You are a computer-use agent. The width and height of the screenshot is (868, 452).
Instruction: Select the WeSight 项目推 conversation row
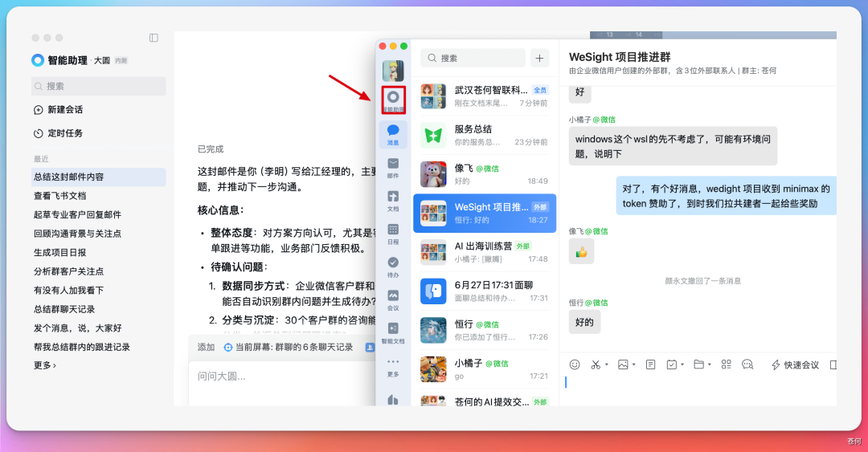[485, 213]
